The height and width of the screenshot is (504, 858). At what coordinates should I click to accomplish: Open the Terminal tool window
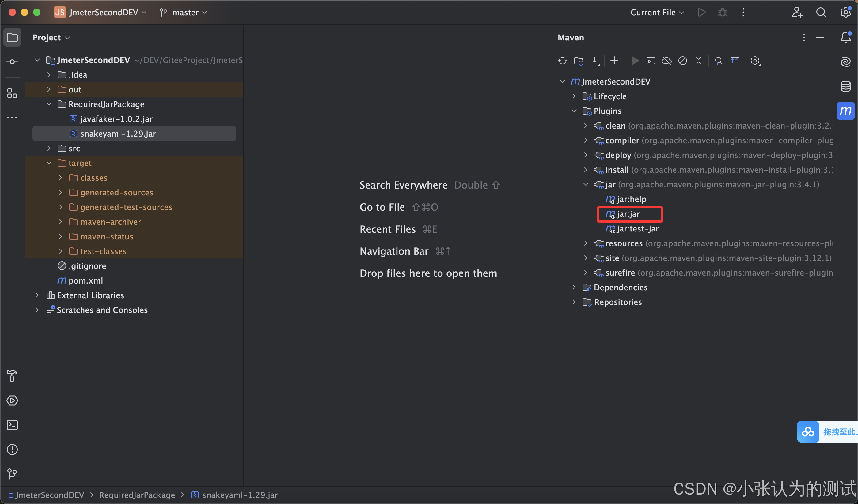[12, 425]
